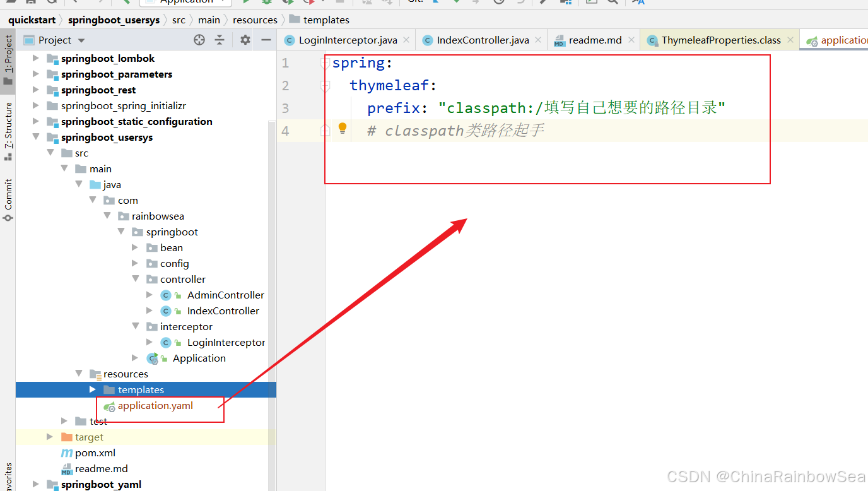Hide Project tool window with minimize icon
868x491 pixels.
pyautogui.click(x=266, y=40)
